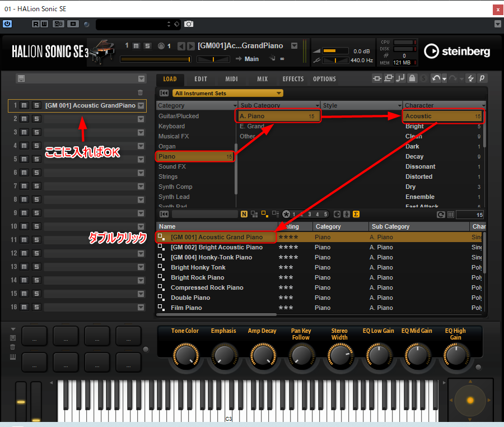This screenshot has height=427, width=504.
Task: Click the undo arrow icon
Action: (436, 78)
